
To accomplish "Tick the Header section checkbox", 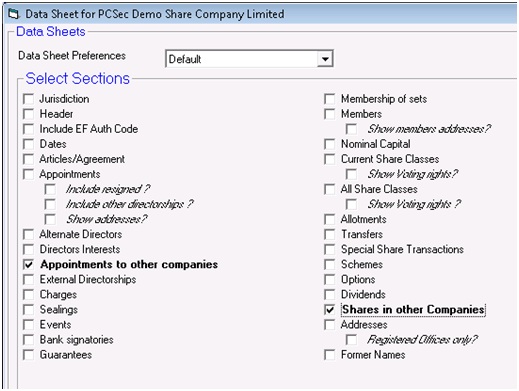I will tap(29, 114).
